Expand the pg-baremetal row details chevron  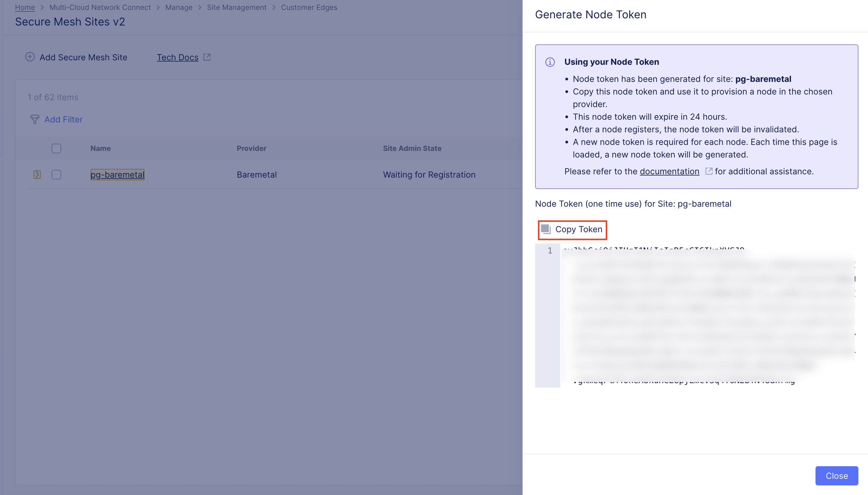[x=37, y=175]
